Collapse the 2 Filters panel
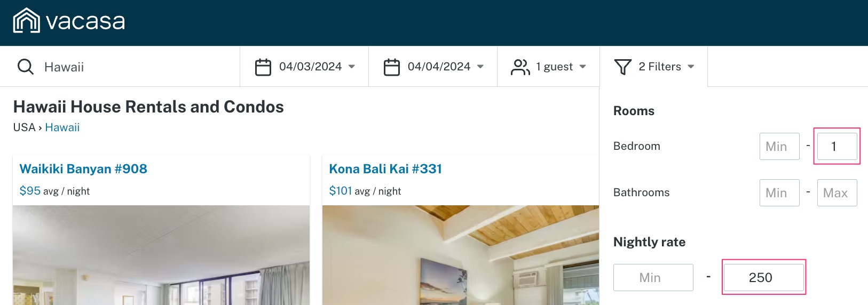868x305 pixels. 654,67
